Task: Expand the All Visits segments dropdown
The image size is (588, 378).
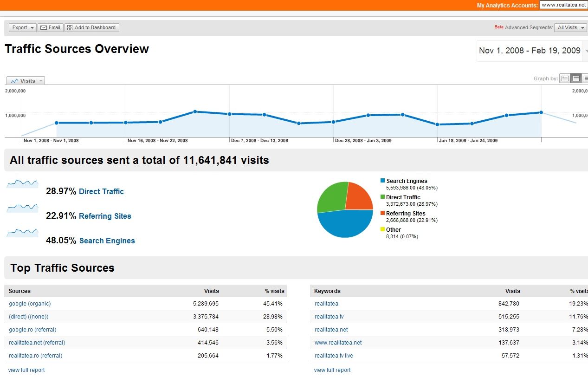Action: click(570, 28)
